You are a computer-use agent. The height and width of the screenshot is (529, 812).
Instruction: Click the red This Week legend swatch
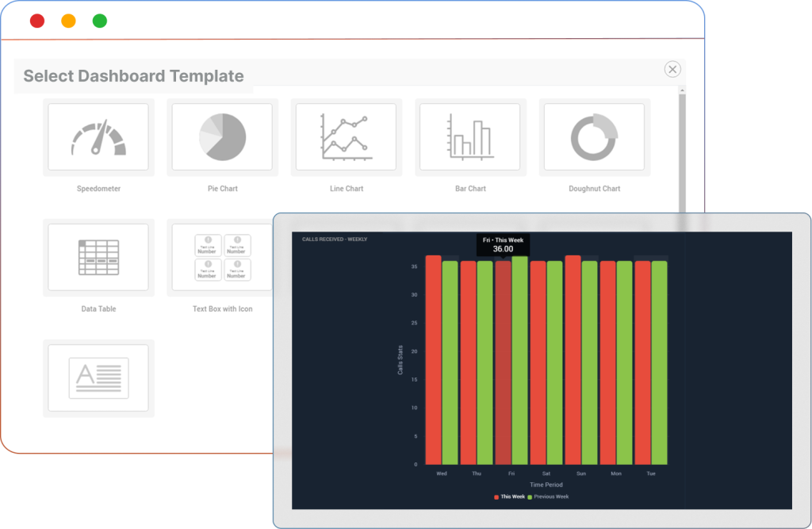pyautogui.click(x=497, y=496)
